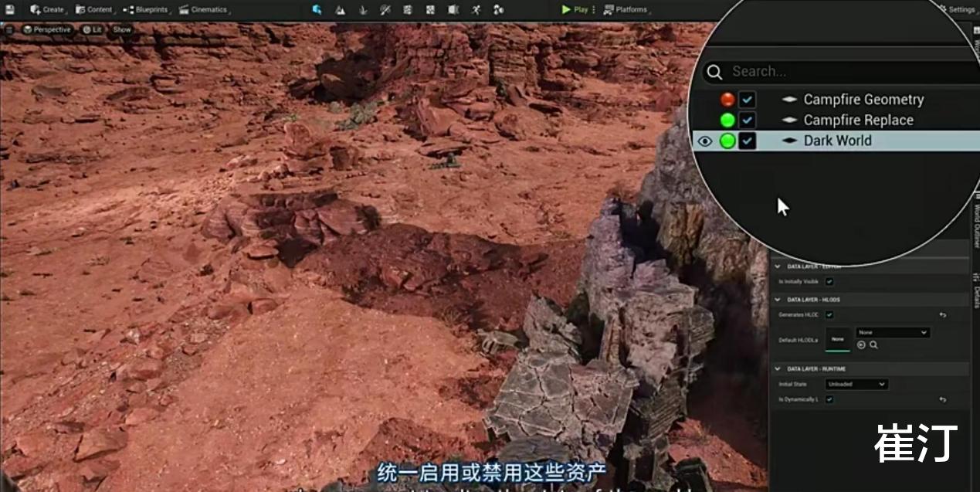Image resolution: width=980 pixels, height=492 pixels.
Task: Open Play options three-dot menu
Action: click(594, 9)
